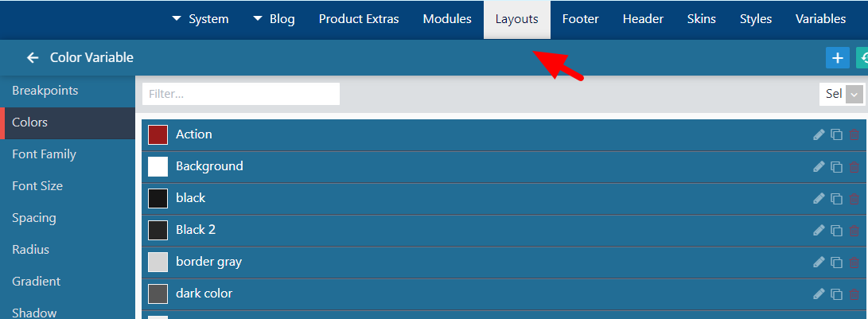This screenshot has width=868, height=319.
Task: Duplicate the Black 2 color variable
Action: 836,231
